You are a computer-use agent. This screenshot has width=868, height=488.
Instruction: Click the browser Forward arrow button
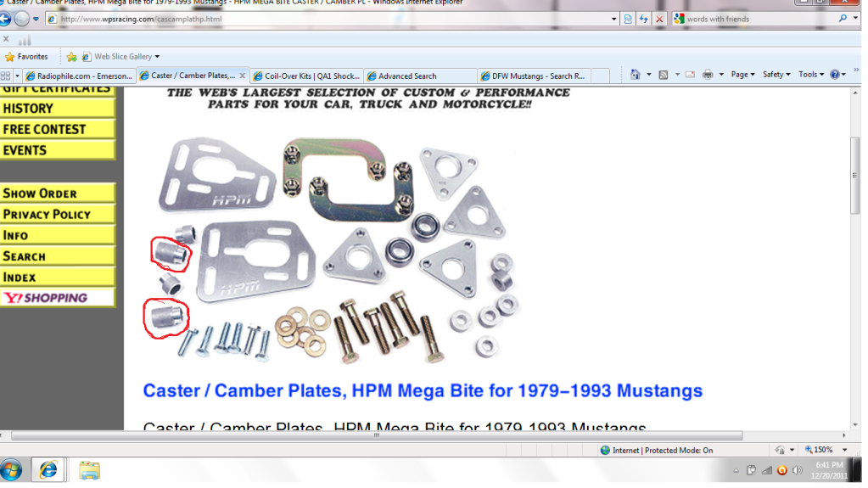(21, 19)
